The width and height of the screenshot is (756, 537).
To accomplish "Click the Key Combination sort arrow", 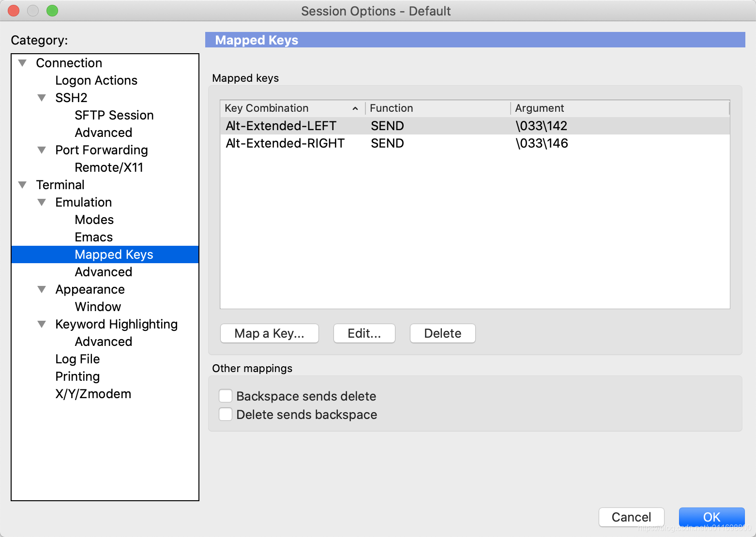I will [355, 108].
